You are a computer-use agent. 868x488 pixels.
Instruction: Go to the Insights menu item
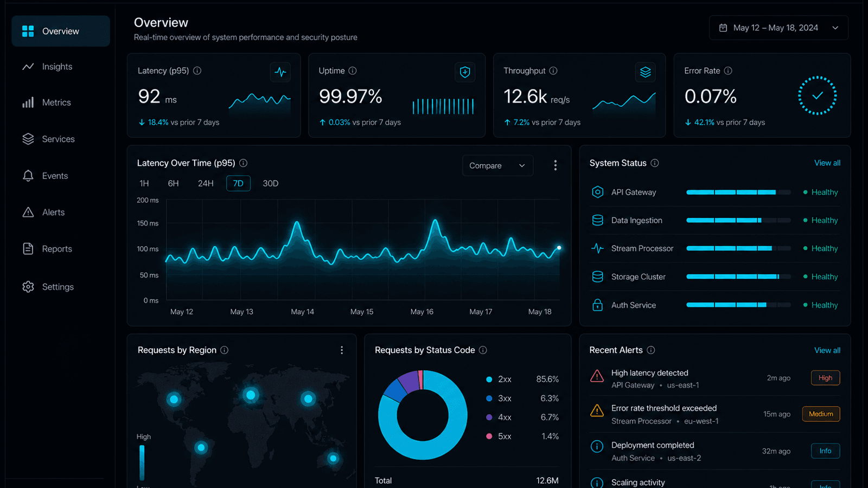61,67
